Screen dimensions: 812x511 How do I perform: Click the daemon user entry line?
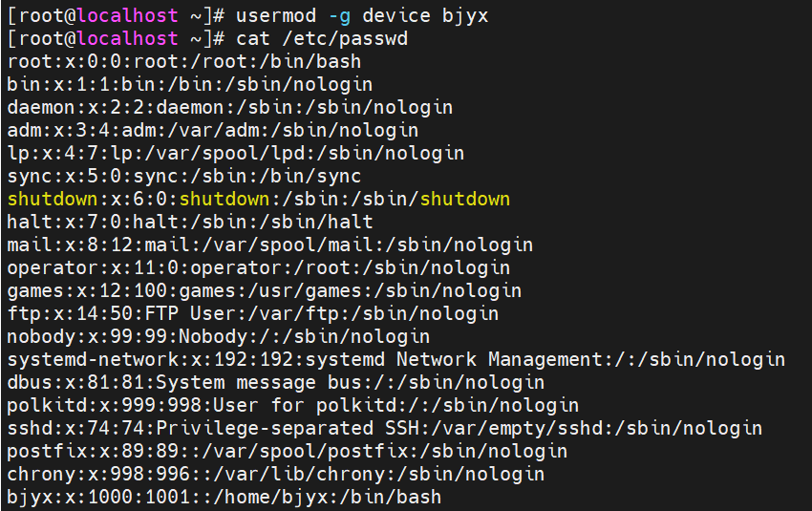coord(229,107)
